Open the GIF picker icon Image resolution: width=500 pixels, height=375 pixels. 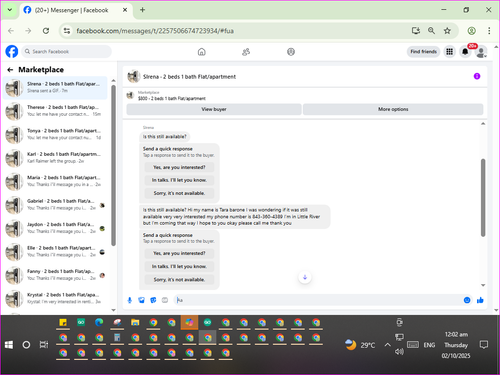coord(165,300)
